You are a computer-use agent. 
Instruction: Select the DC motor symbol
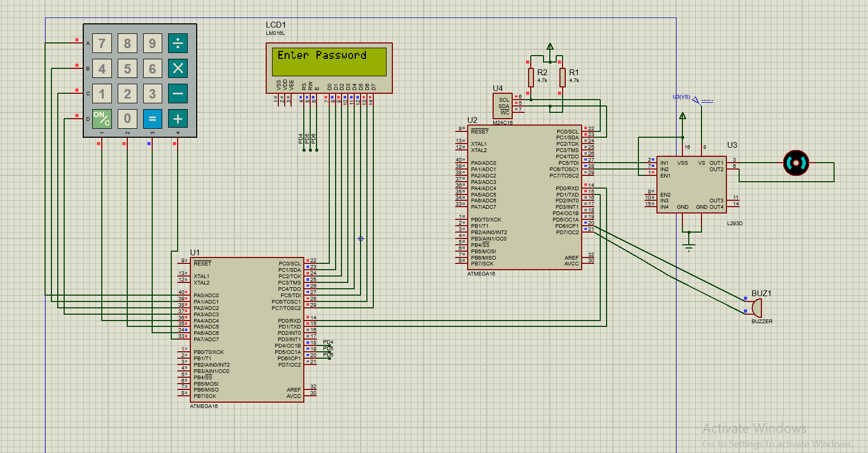[x=796, y=163]
